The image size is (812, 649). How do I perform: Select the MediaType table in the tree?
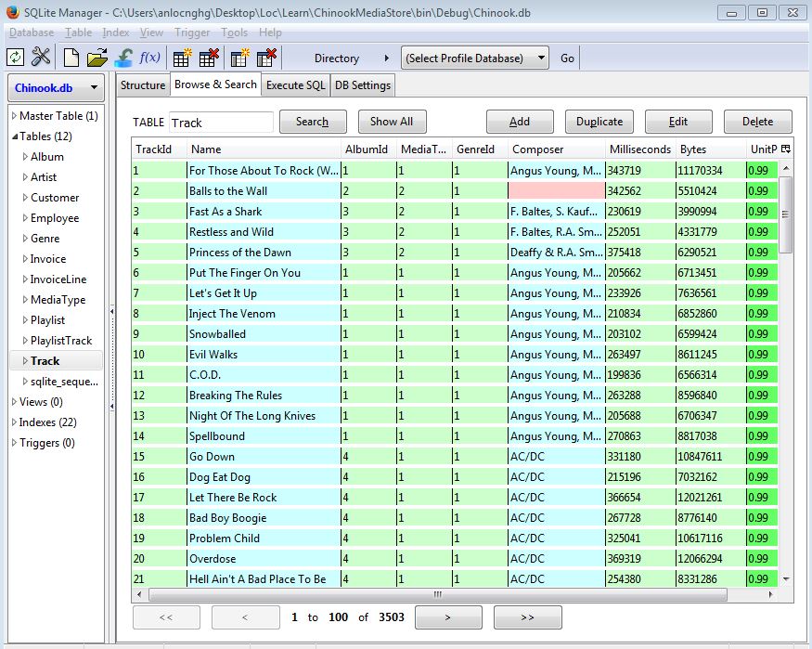[x=58, y=300]
